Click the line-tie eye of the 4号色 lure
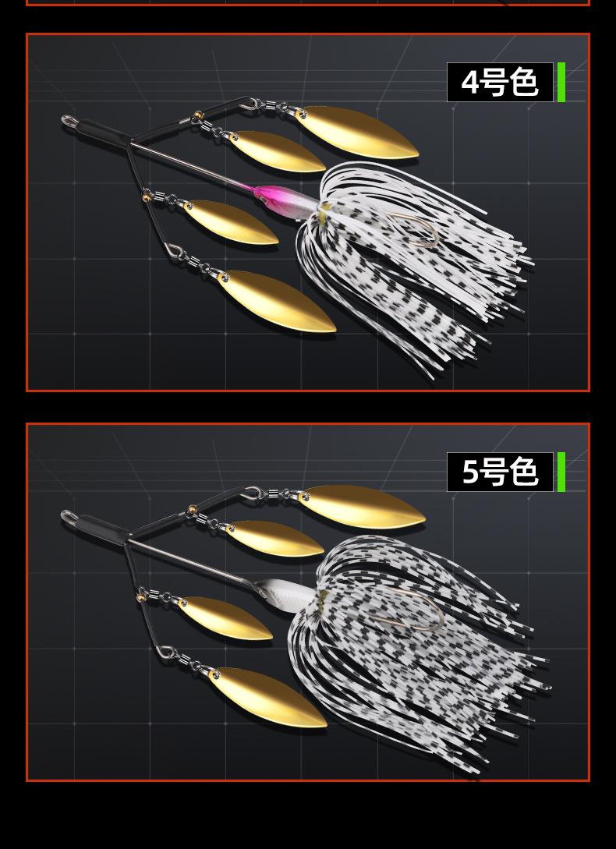 click(69, 122)
